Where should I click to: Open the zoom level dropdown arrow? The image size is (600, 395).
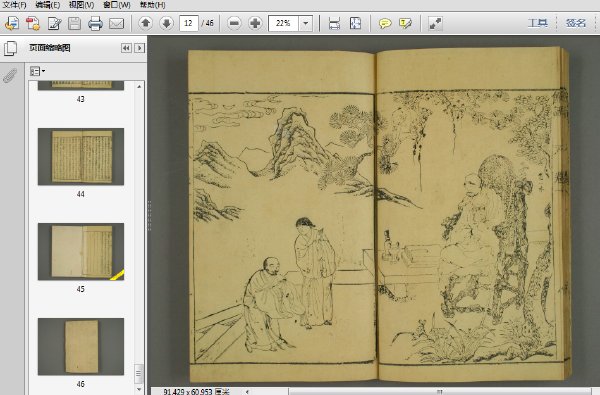click(305, 23)
